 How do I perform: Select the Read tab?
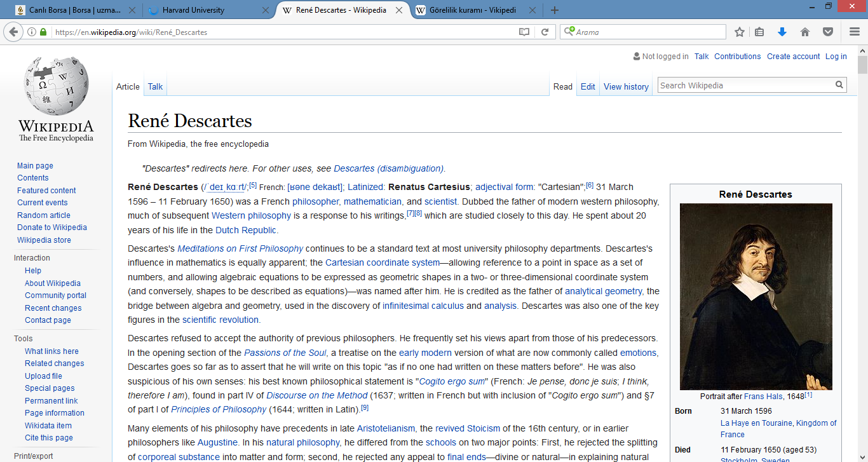coord(563,86)
